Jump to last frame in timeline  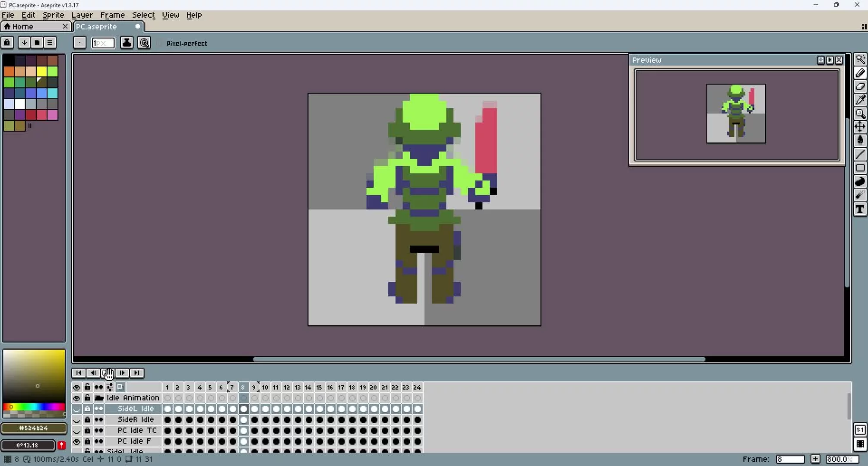tap(136, 373)
